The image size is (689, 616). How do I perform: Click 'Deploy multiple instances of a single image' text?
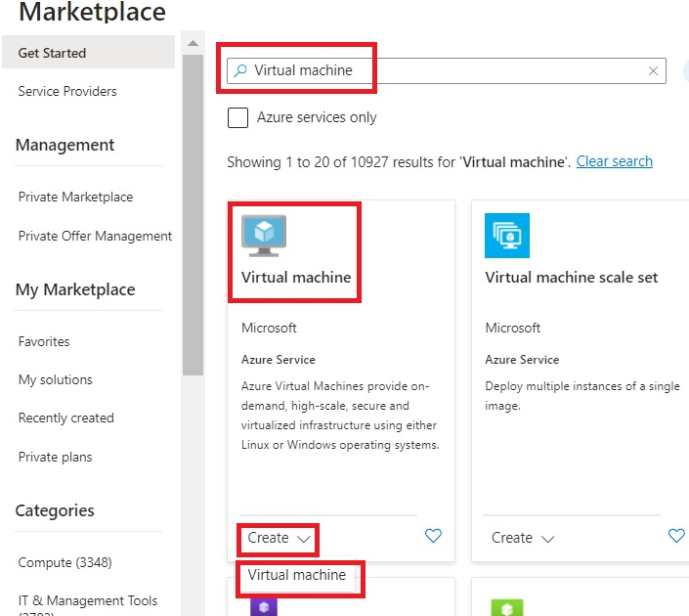(582, 396)
